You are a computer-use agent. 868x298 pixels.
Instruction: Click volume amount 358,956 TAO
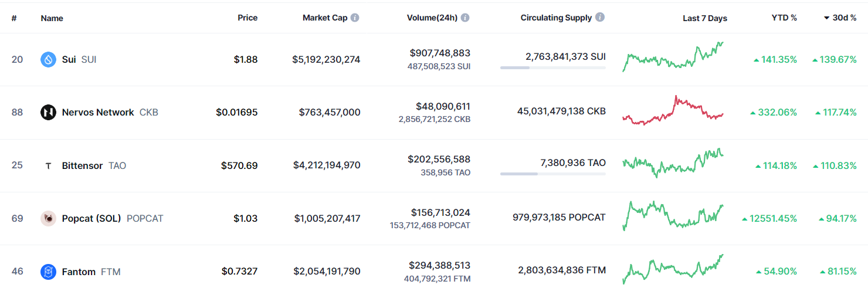click(x=446, y=172)
